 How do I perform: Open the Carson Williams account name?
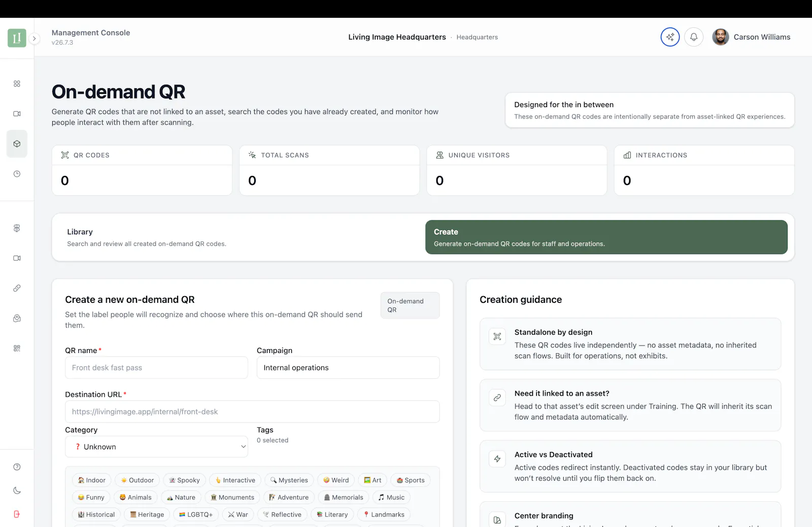762,37
